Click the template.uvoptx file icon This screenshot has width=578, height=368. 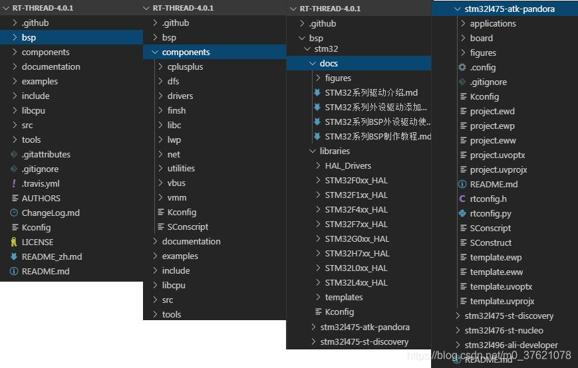pos(463,286)
